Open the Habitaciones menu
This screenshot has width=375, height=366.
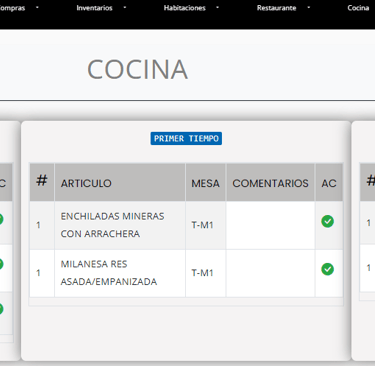click(184, 8)
